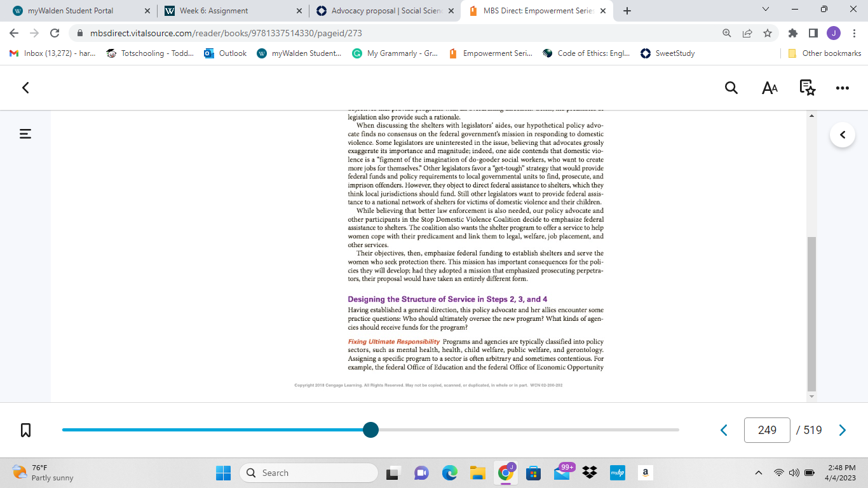Reload the page in Chrome

(x=55, y=33)
